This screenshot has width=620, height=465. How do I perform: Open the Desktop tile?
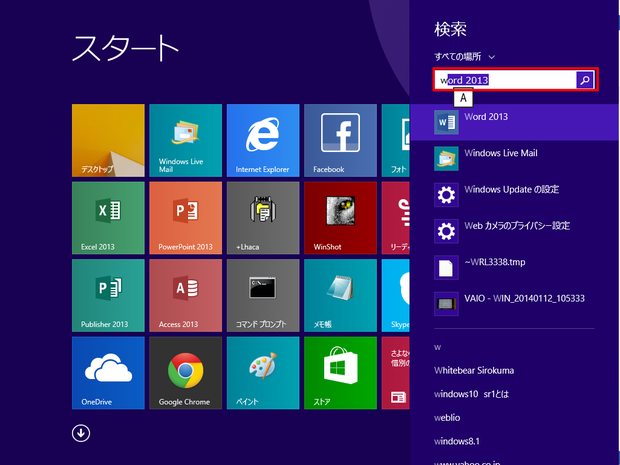(x=108, y=140)
